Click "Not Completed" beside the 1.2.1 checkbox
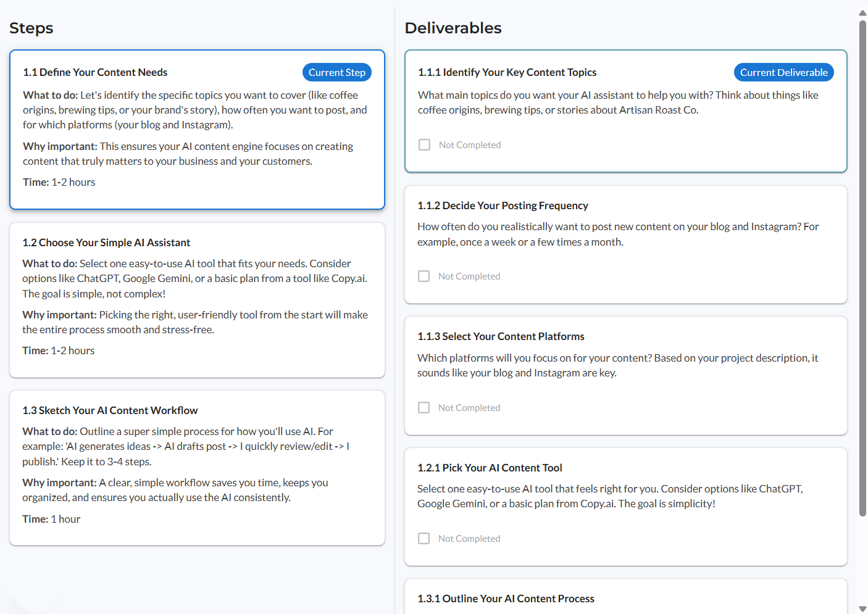868x614 pixels. [x=469, y=538]
